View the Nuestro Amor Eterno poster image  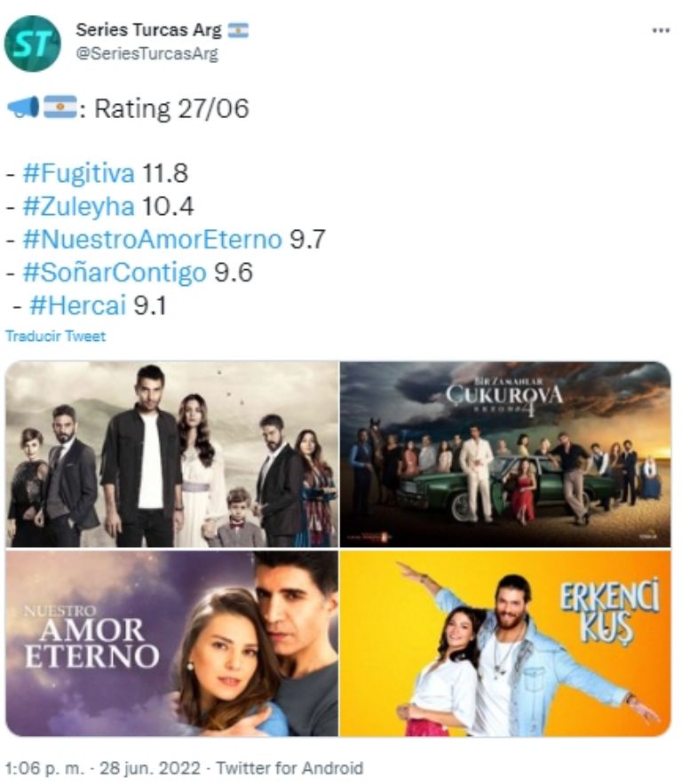click(x=172, y=644)
